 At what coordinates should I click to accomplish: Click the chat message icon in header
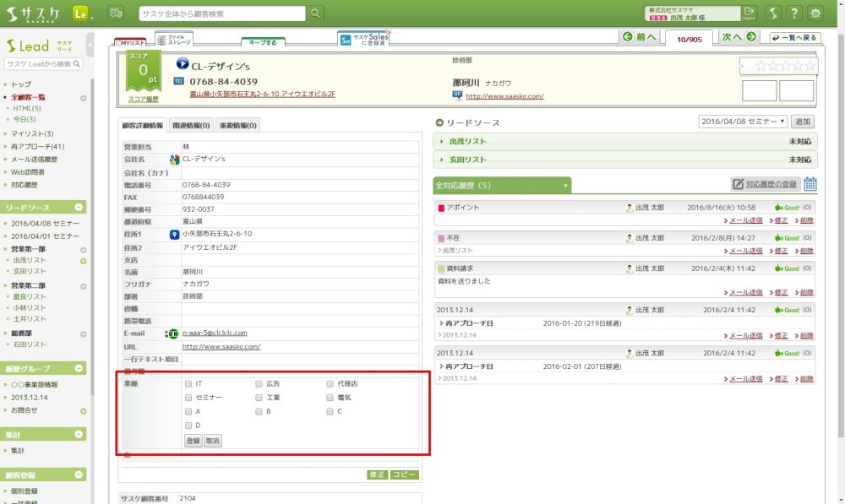(116, 13)
